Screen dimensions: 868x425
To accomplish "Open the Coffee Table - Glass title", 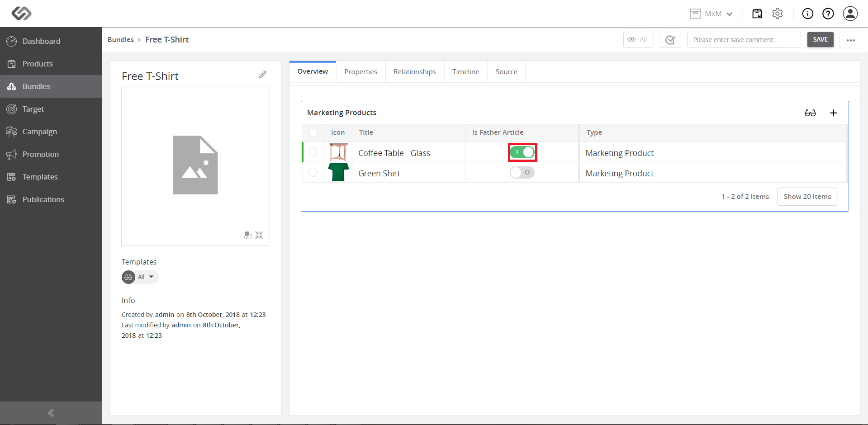I will click(x=394, y=153).
